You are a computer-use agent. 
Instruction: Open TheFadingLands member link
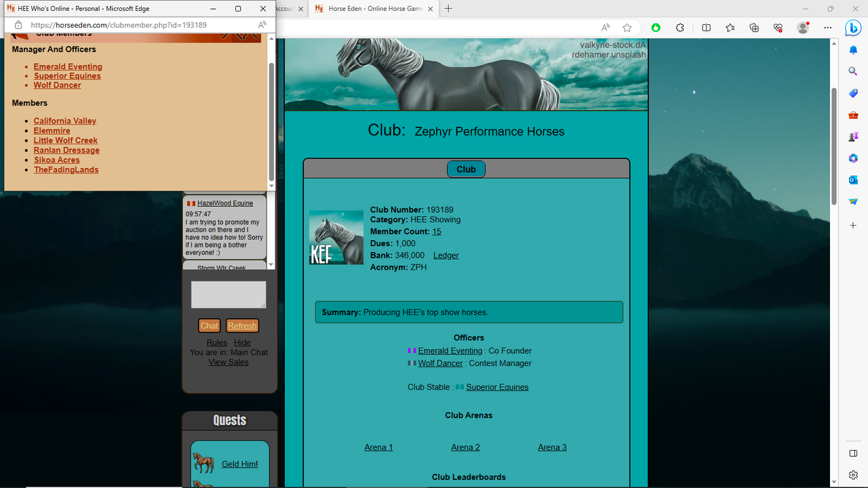pos(66,170)
